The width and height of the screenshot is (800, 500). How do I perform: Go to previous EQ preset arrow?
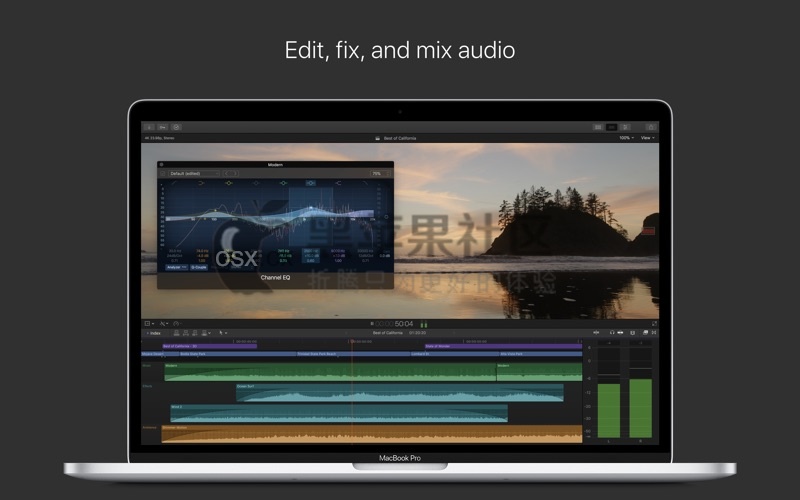[227, 173]
